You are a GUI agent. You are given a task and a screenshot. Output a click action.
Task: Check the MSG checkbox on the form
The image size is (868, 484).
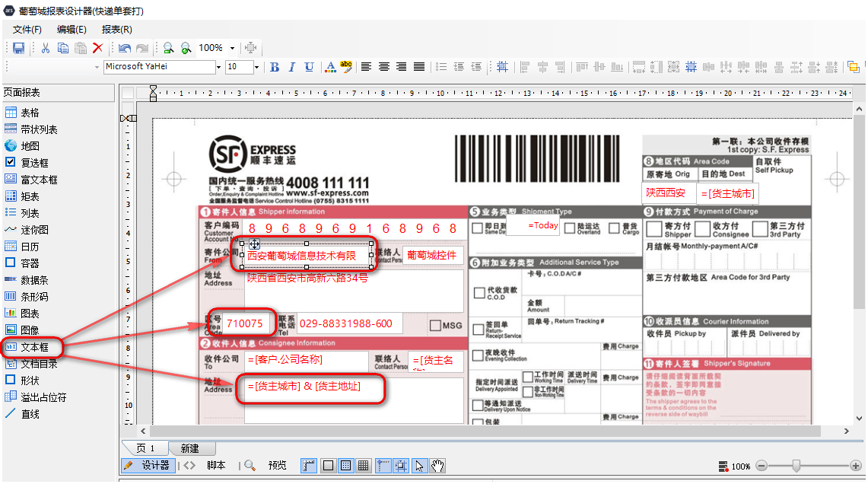click(x=436, y=326)
